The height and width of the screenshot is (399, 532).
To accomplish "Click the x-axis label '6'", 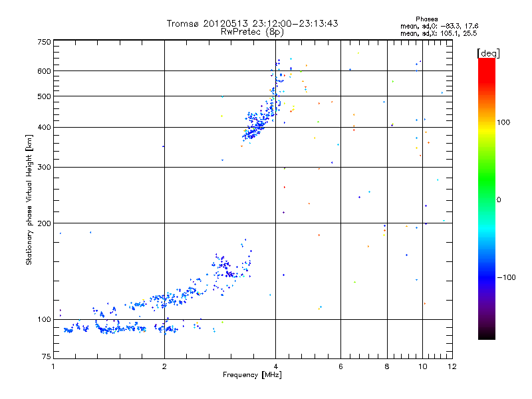I will pos(340,366).
